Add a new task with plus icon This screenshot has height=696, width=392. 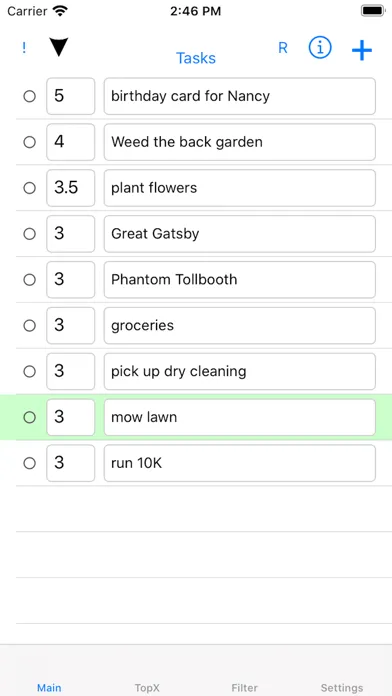tap(362, 50)
